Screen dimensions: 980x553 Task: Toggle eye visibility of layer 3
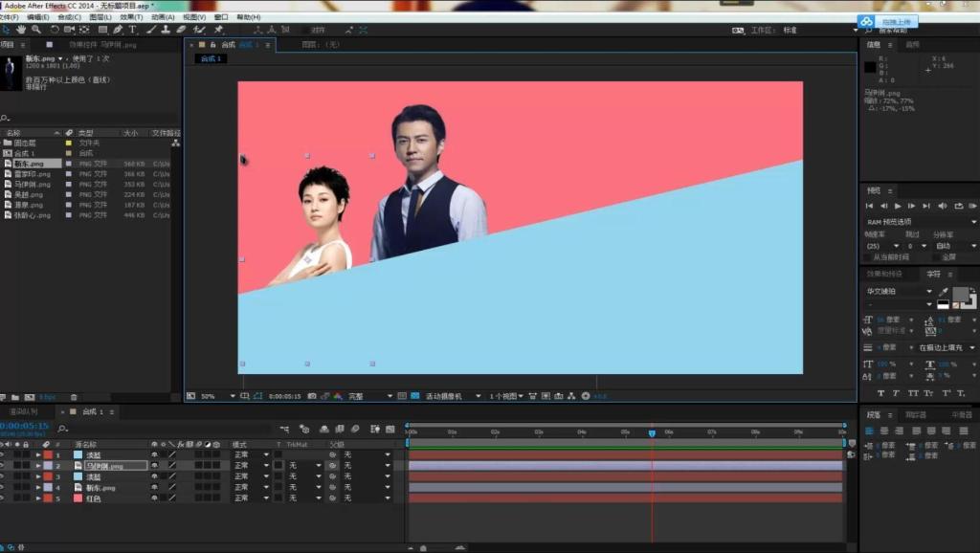pos(3,476)
